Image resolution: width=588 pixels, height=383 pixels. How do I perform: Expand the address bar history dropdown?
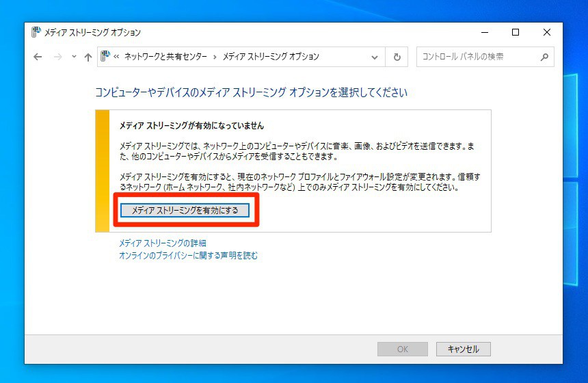(x=374, y=57)
